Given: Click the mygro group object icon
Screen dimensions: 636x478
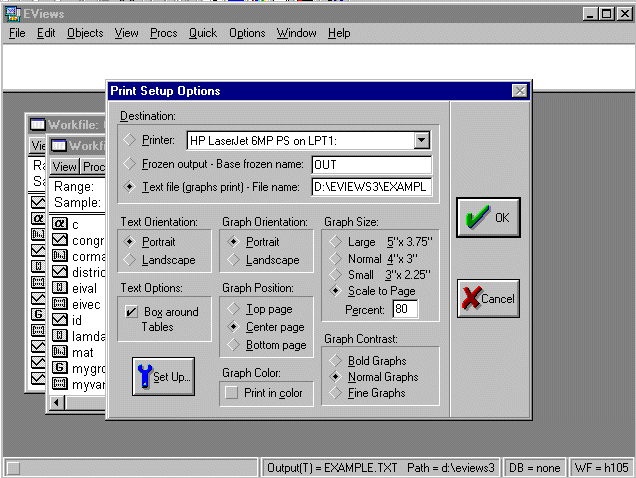Looking at the screenshot, I should pyautogui.click(x=59, y=368).
